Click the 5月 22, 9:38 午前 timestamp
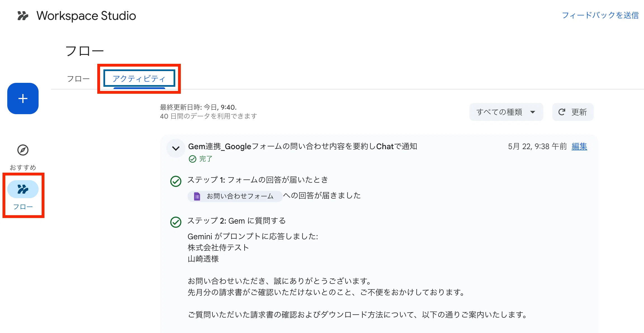 click(537, 146)
